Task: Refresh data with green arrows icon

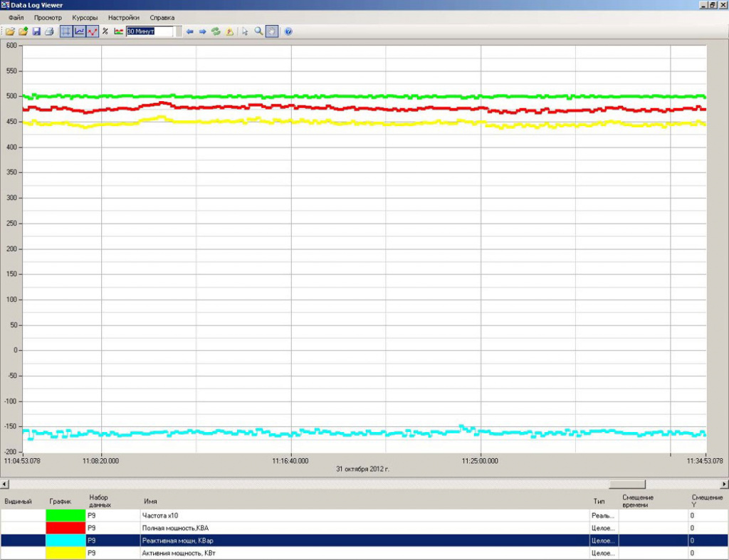Action: [x=216, y=31]
